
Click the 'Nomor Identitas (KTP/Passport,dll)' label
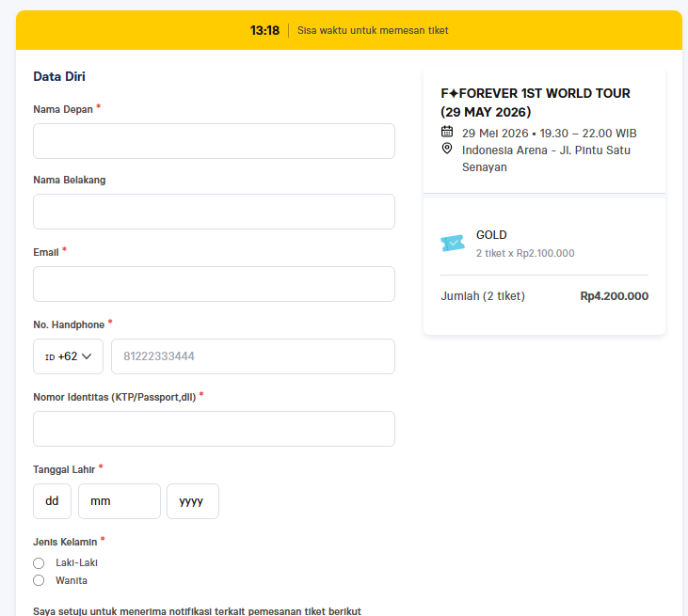pos(115,397)
